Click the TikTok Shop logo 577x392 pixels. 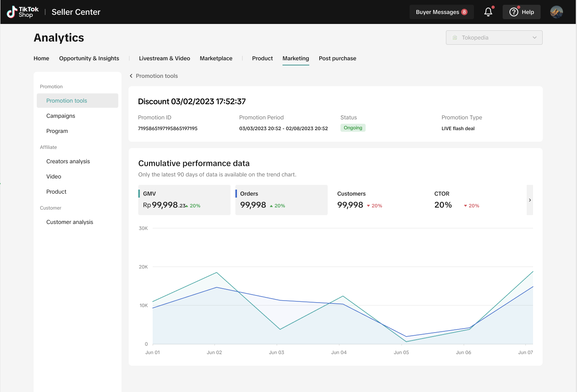23,12
